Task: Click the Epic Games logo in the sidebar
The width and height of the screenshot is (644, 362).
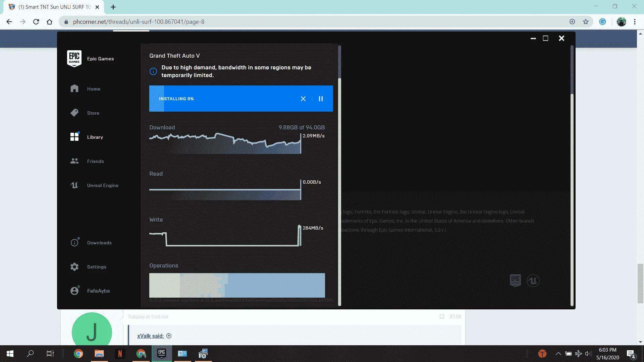Action: click(74, 59)
